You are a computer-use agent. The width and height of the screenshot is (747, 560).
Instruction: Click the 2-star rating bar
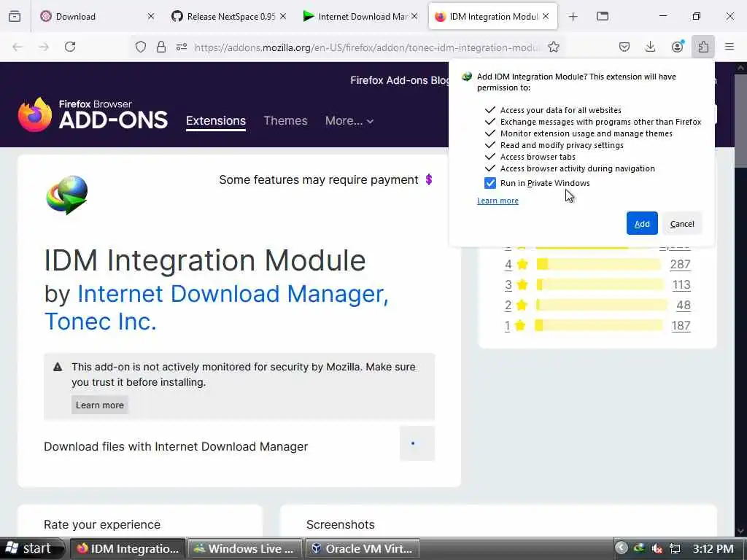[601, 305]
